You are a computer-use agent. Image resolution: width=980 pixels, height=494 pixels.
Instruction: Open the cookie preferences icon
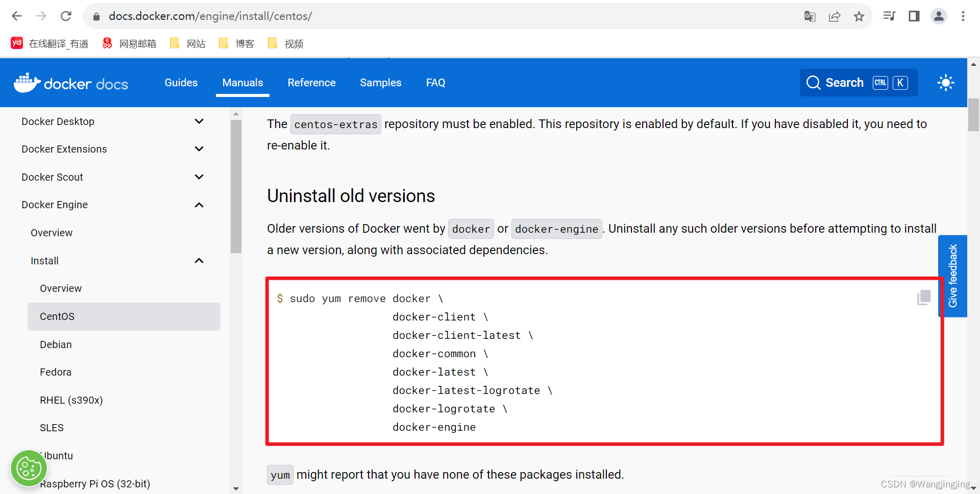[29, 468]
